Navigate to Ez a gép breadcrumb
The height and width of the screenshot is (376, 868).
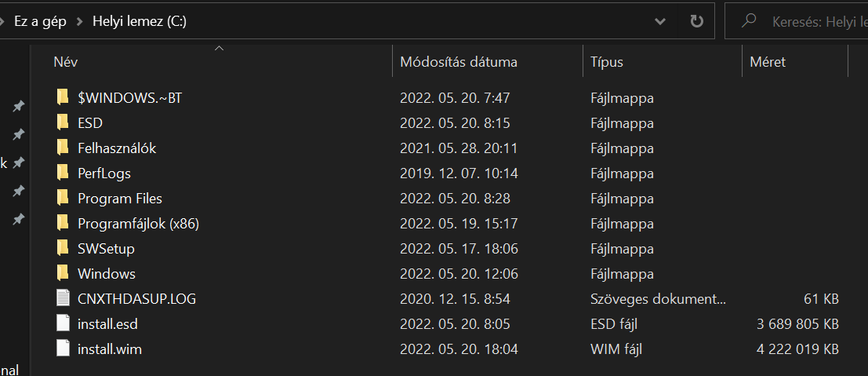(x=41, y=22)
